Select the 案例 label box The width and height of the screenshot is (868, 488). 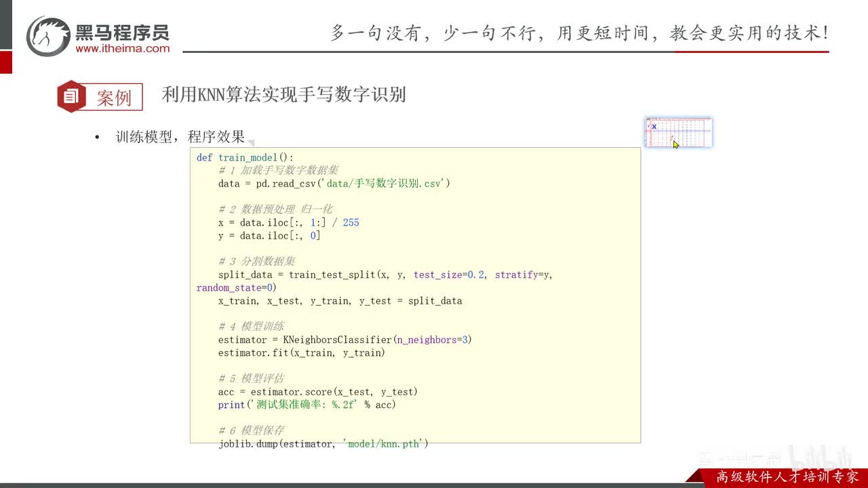click(115, 97)
